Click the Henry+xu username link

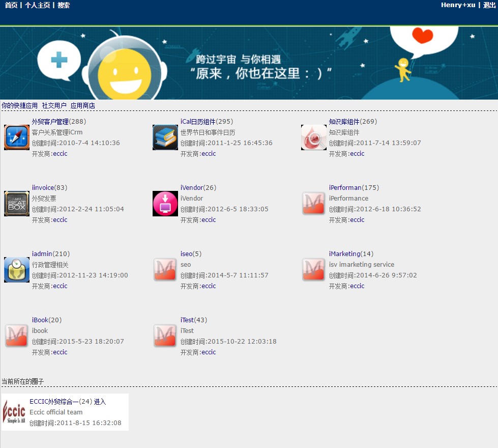click(x=458, y=5)
